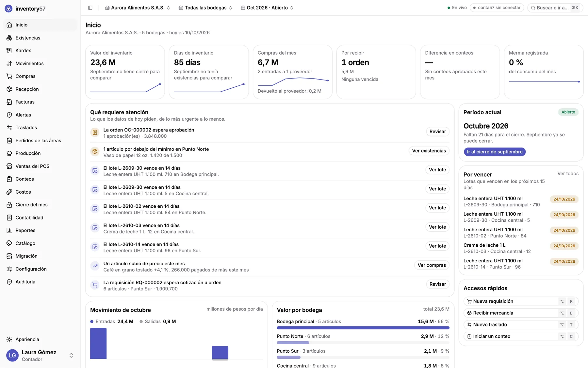Expand Todas las bodegas selector
Viewport: 588px width, 368px height.
(205, 8)
